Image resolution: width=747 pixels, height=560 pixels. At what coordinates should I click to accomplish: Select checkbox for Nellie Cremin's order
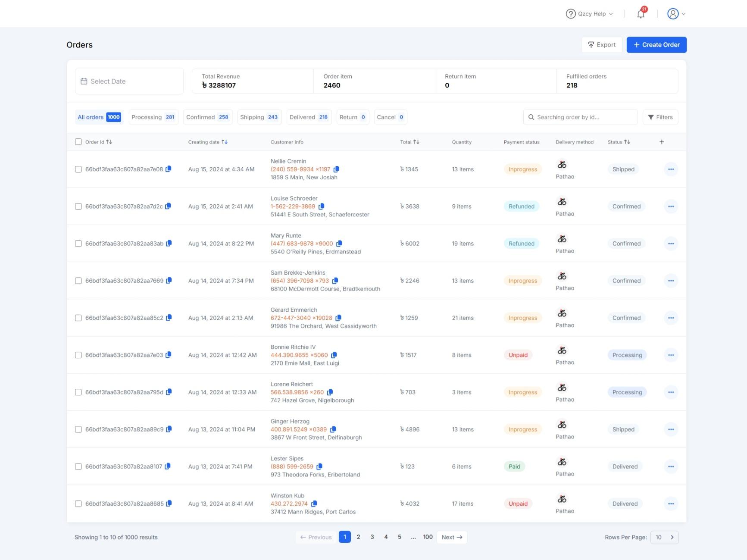point(78,169)
